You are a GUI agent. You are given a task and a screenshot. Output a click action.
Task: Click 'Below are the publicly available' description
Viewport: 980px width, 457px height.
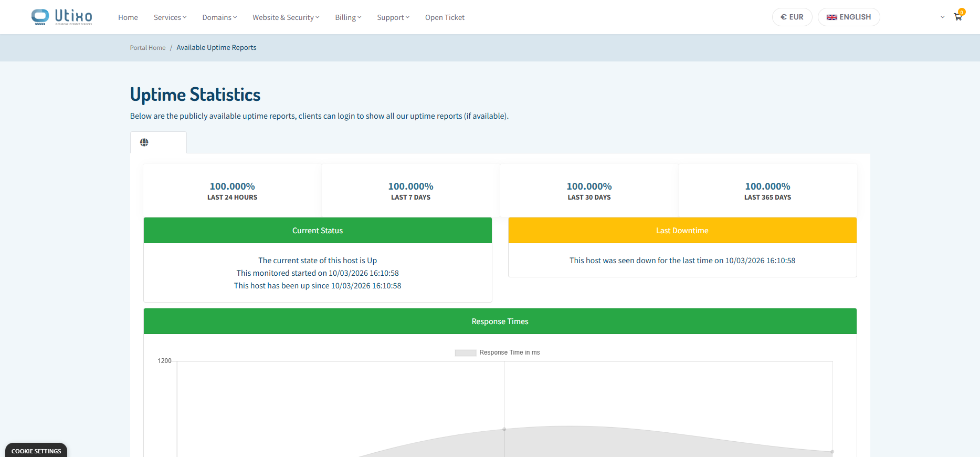319,116
